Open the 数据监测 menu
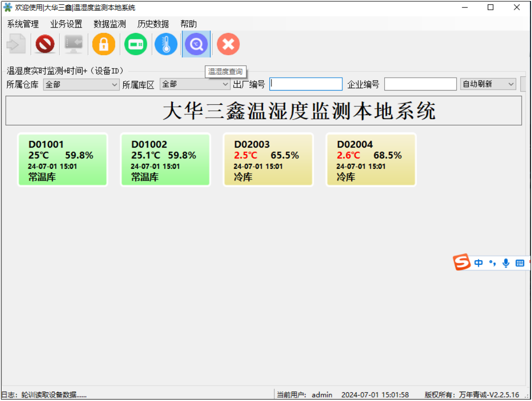The image size is (532, 401). (x=109, y=24)
